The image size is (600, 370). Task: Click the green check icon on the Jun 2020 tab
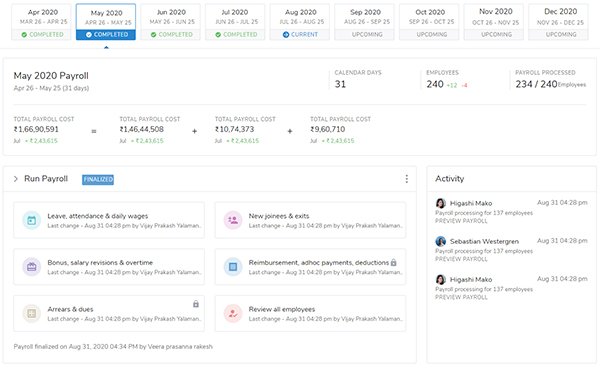pos(153,35)
